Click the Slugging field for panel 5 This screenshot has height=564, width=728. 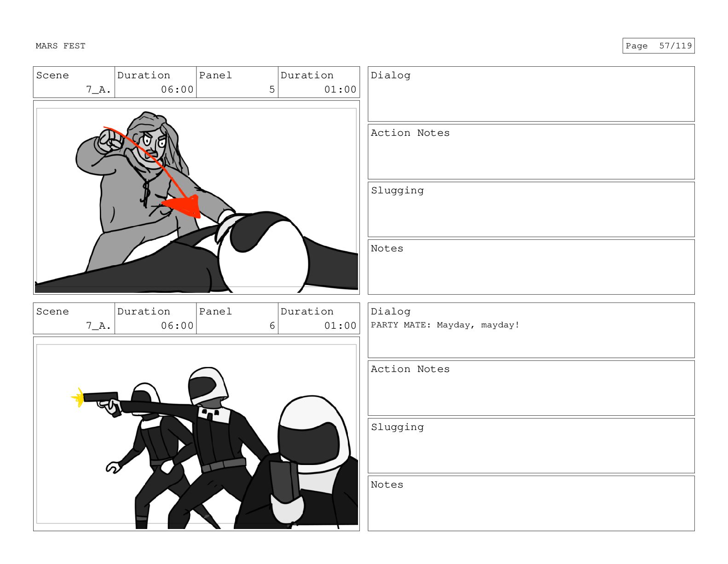point(531,209)
